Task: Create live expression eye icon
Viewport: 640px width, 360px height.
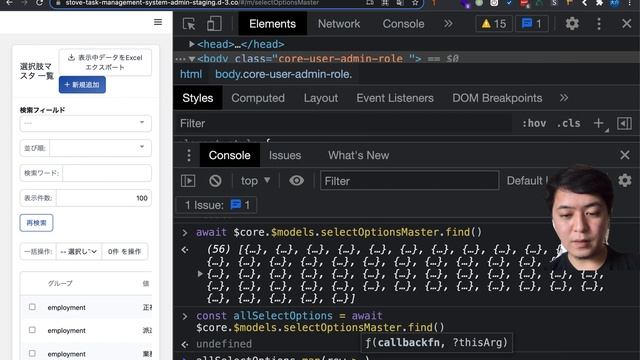Action: (296, 180)
